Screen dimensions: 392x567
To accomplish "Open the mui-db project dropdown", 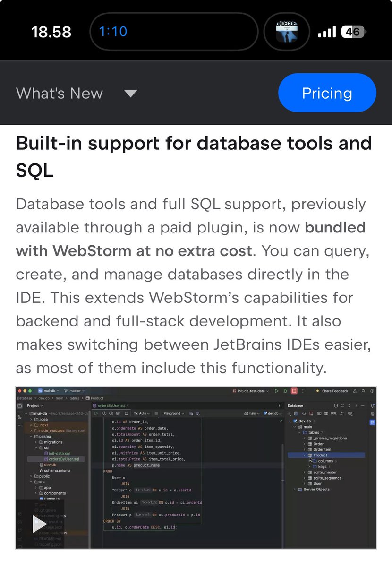I will point(48,391).
